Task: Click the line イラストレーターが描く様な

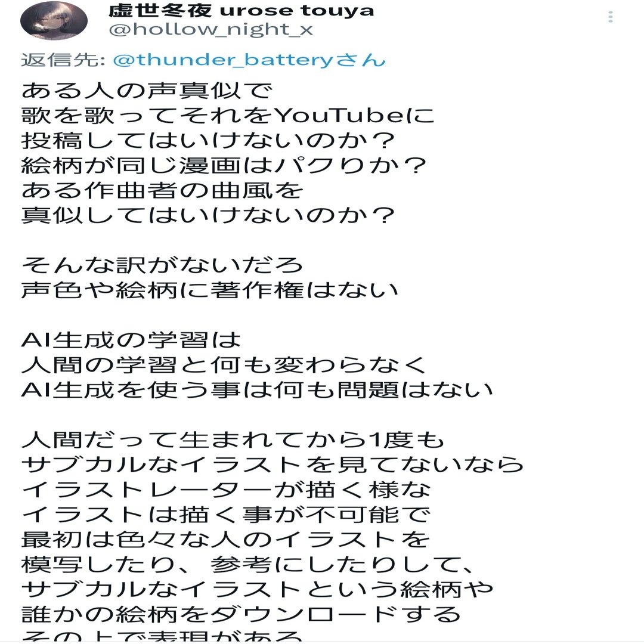Action: click(225, 490)
